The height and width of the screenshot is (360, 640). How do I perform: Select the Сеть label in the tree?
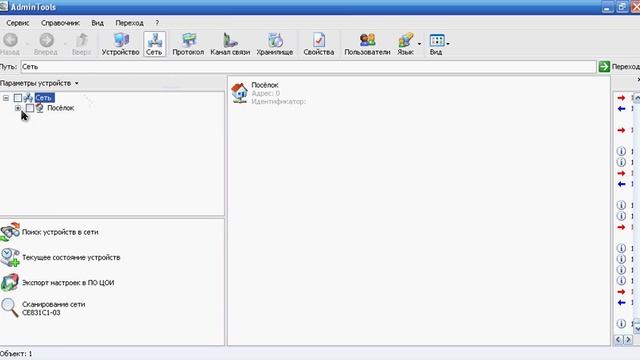click(x=44, y=98)
